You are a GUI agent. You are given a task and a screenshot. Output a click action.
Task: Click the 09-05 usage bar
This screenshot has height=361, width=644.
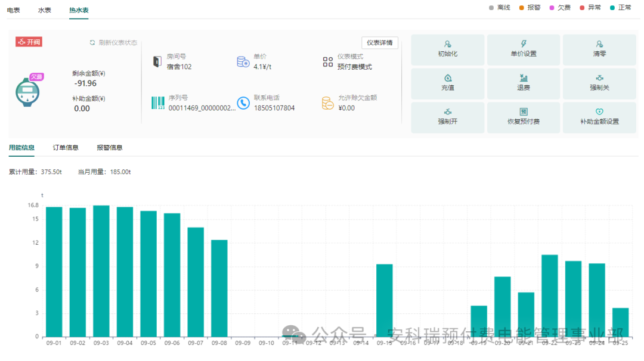pyautogui.click(x=148, y=274)
